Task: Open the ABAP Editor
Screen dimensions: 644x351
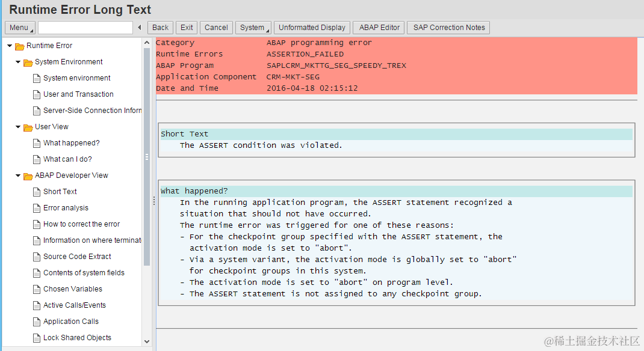Action: tap(379, 28)
